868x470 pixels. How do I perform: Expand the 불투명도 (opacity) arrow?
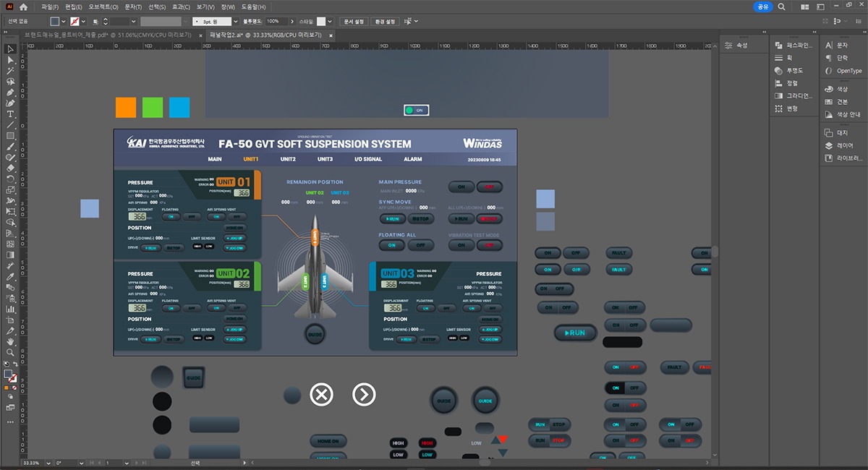click(292, 22)
